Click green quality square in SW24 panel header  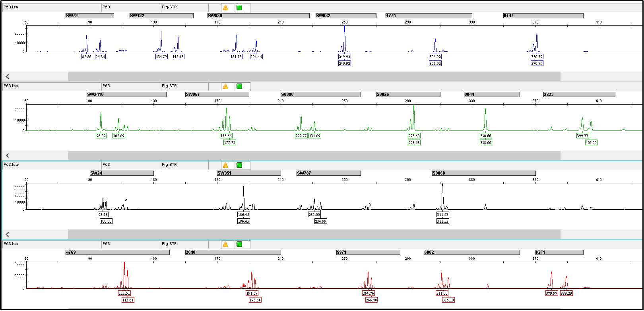239,165
